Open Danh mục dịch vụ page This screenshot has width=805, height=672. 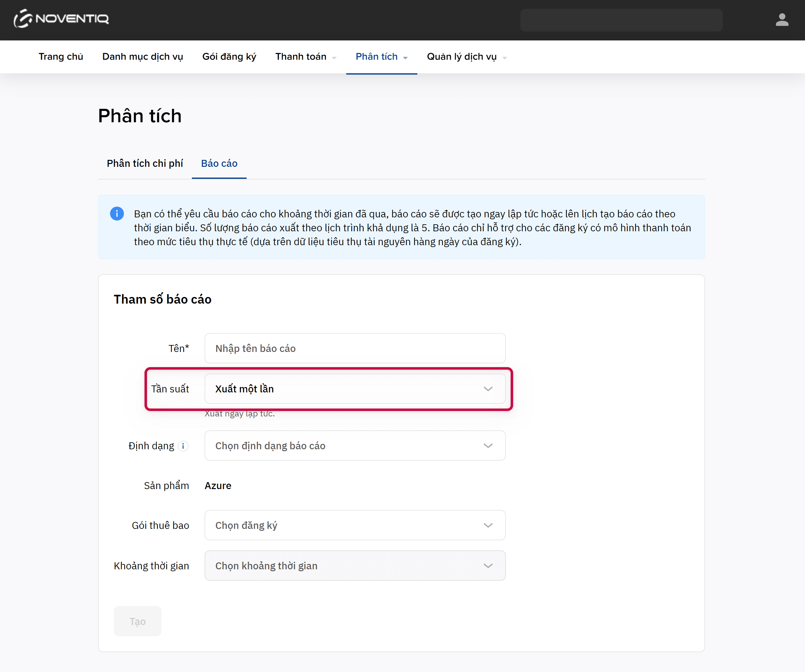point(143,57)
